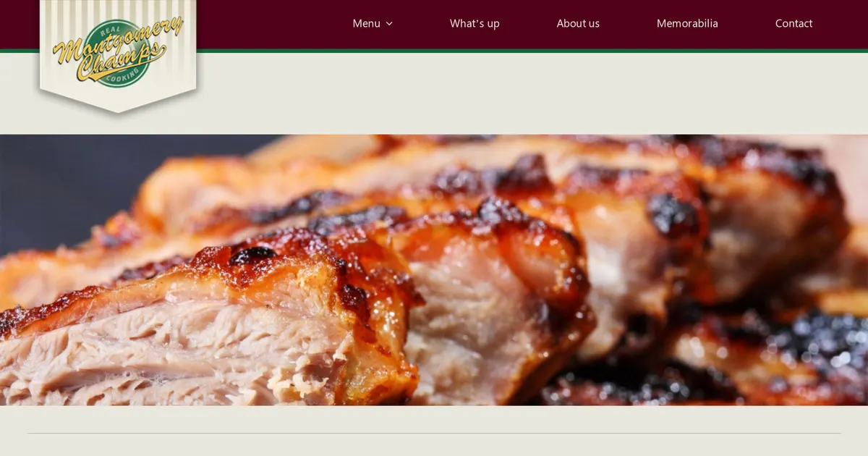Open the About us page
868x456 pixels.
[x=578, y=23]
